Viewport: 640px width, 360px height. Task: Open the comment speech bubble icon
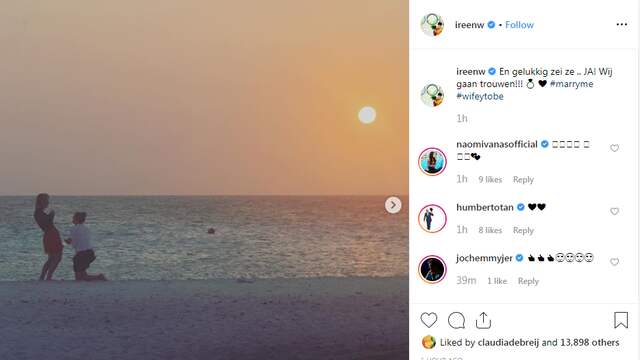click(x=456, y=320)
